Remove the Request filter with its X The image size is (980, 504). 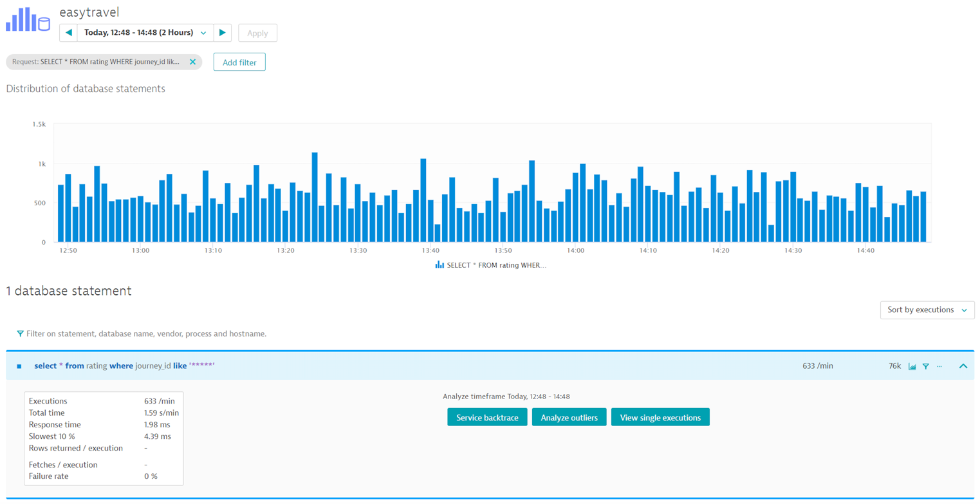(192, 62)
